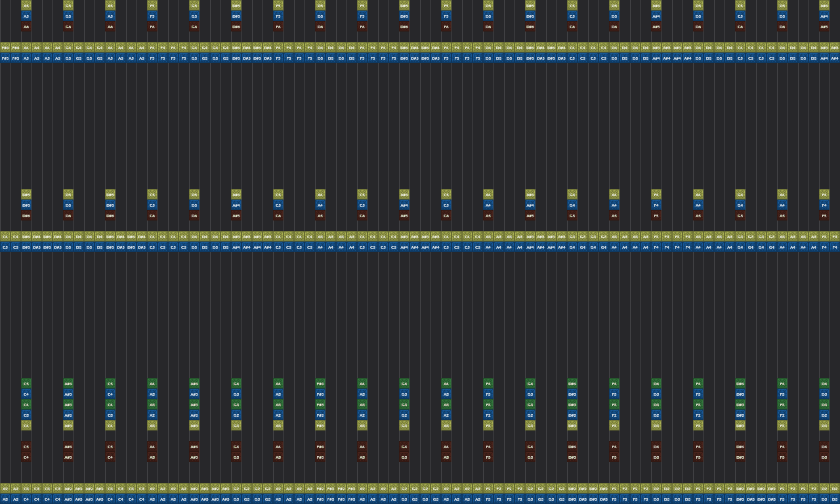The width and height of the screenshot is (840, 504).
Task: Select leftmost brown D#6 in middle section
Action: click(26, 215)
